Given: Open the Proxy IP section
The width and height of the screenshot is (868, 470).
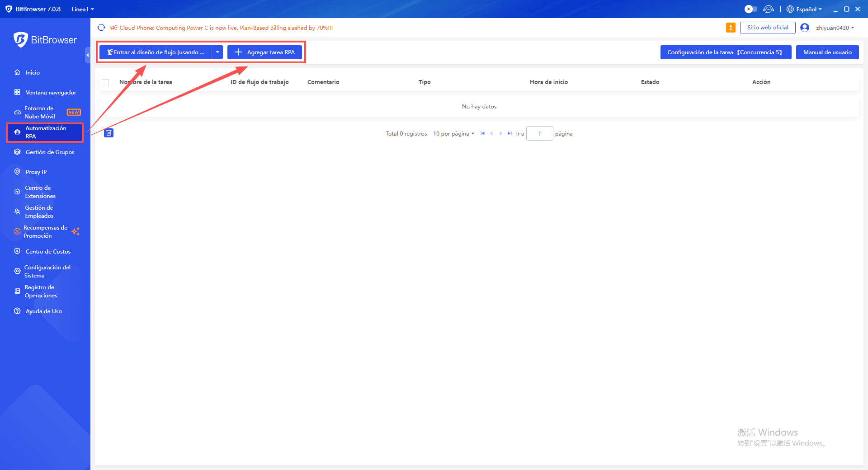Looking at the screenshot, I should pos(36,172).
